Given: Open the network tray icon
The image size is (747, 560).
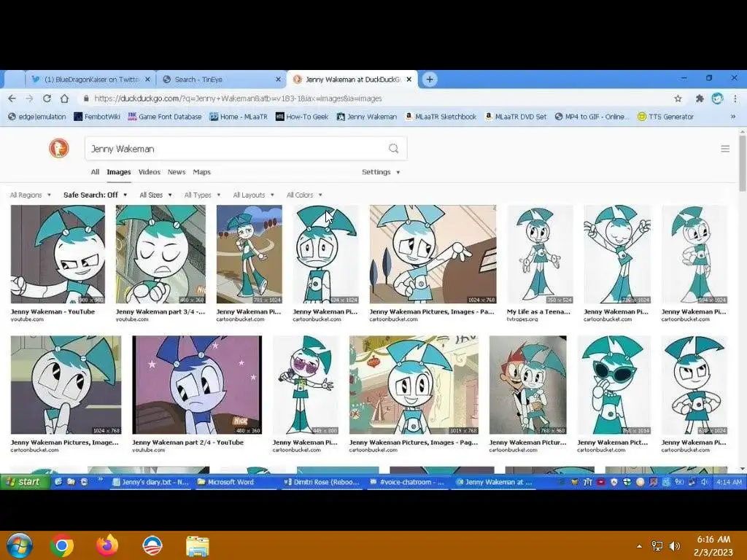Looking at the screenshot, I should coord(657,546).
